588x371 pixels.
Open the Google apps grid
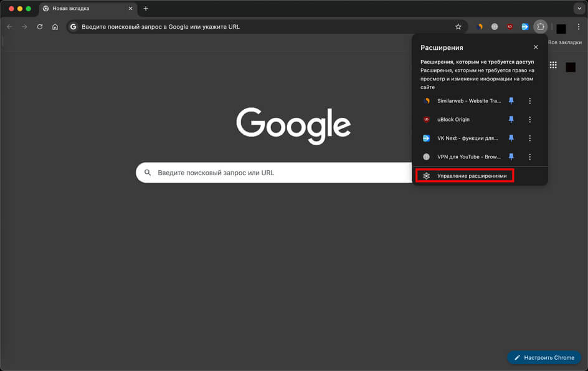[x=553, y=65]
